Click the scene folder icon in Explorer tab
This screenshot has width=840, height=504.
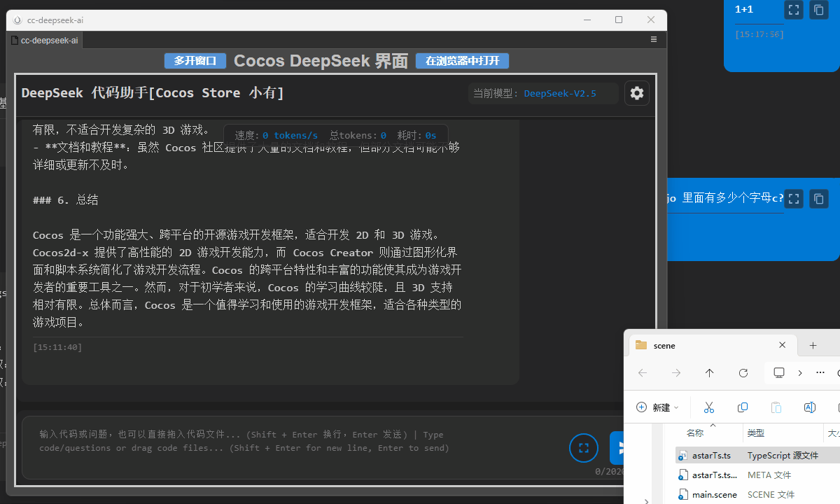coord(641,345)
